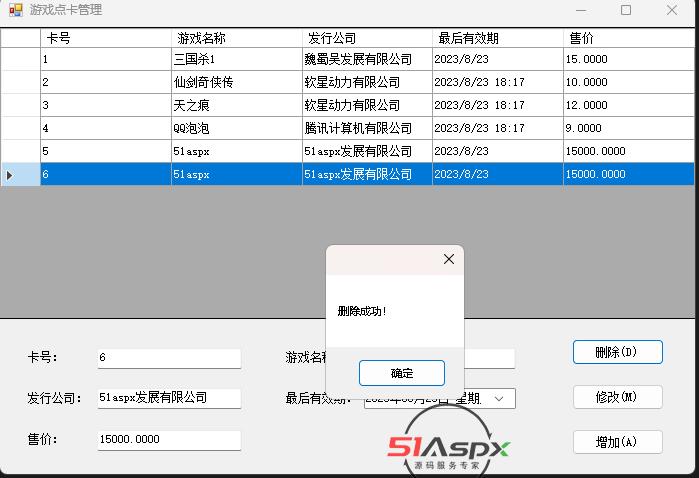Sort by the 售价 column header
Viewport: 699px width, 478px height.
(629, 38)
